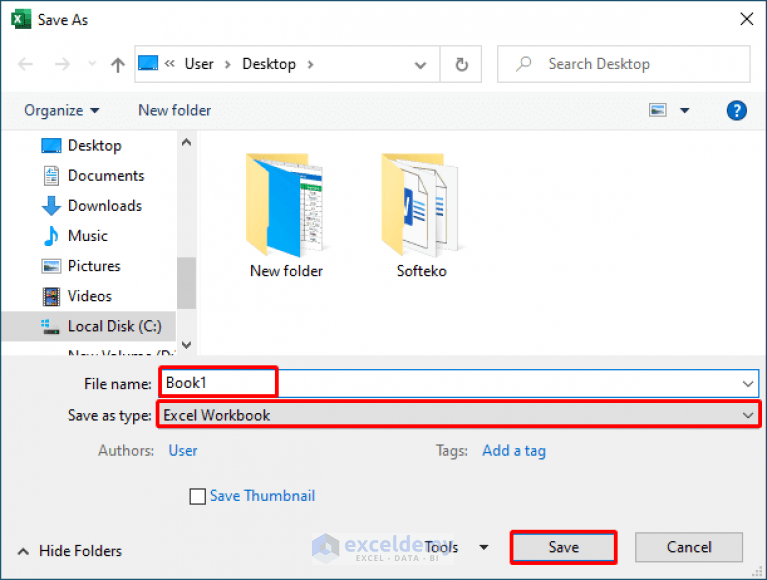Open the File name dropdown arrow
Viewport: 767px width, 580px height.
747,384
